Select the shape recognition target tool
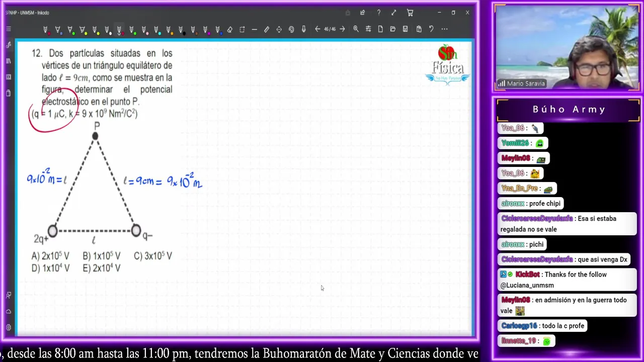This screenshot has height=362, width=644. point(279,30)
